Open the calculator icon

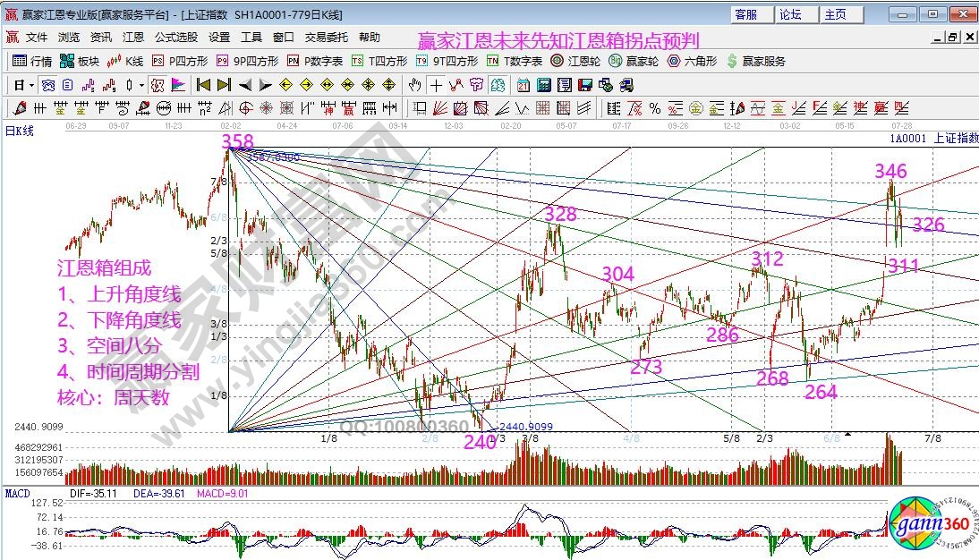tap(544, 85)
